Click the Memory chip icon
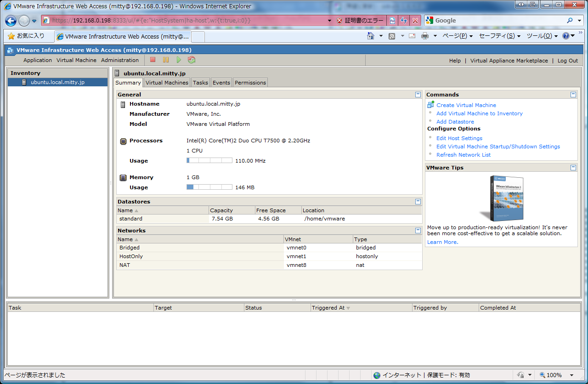This screenshot has width=588, height=384. point(123,177)
